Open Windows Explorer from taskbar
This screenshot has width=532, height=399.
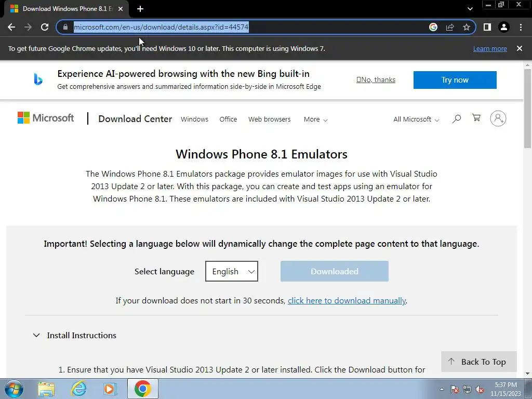coord(46,389)
